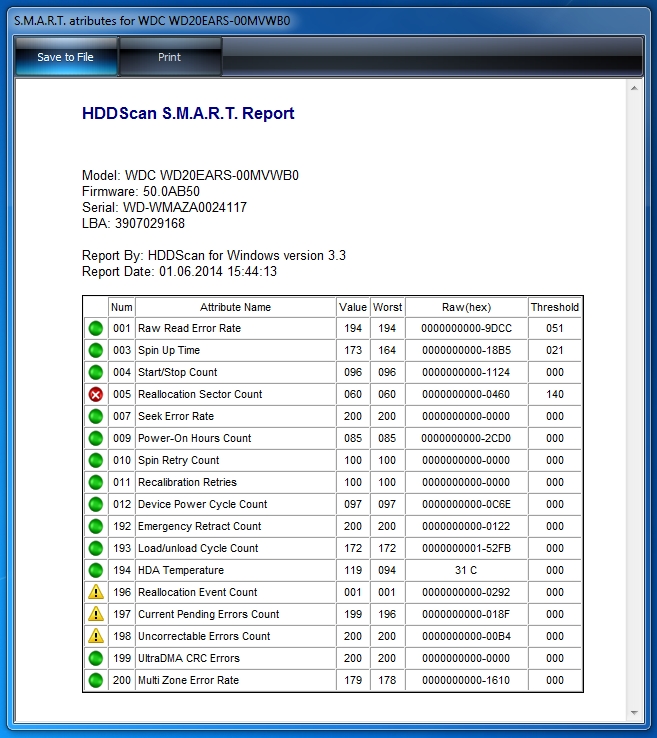Screen dimensions: 657x738
Task: Click the scrollbar down arrow
Action: (634, 713)
